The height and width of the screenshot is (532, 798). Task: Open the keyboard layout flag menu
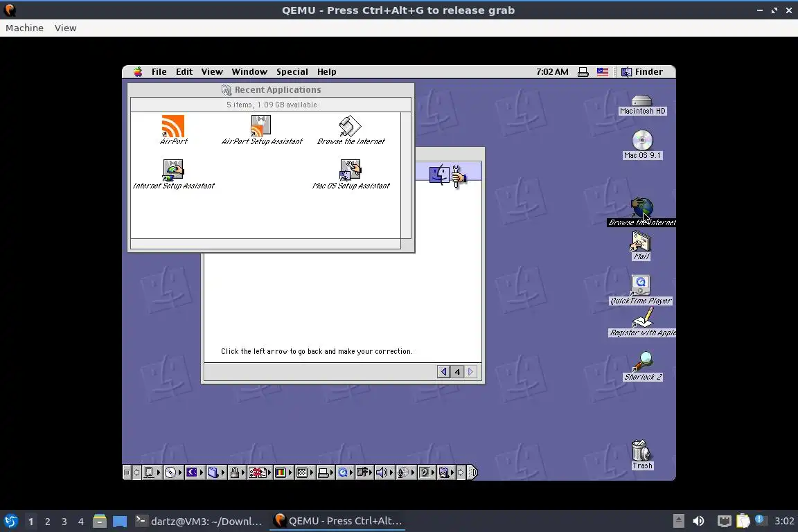coord(603,72)
